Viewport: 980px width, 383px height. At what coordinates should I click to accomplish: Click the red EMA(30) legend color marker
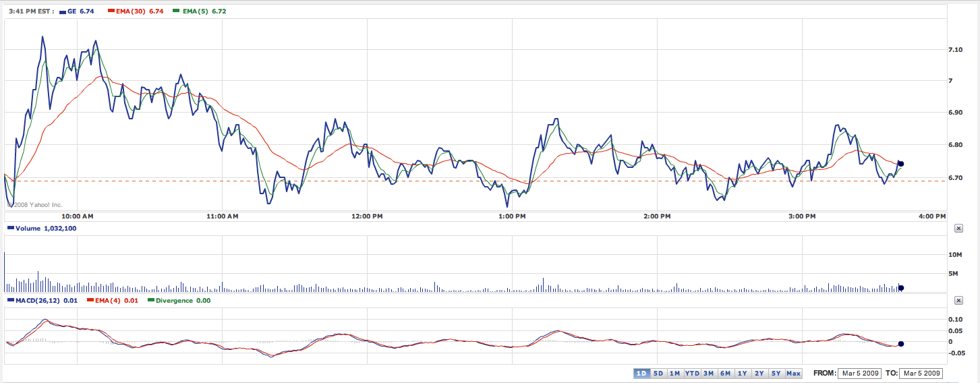click(111, 11)
